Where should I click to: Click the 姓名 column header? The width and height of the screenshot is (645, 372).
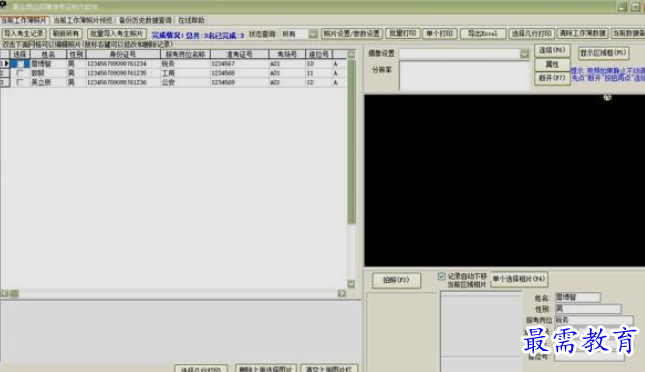tap(48, 54)
